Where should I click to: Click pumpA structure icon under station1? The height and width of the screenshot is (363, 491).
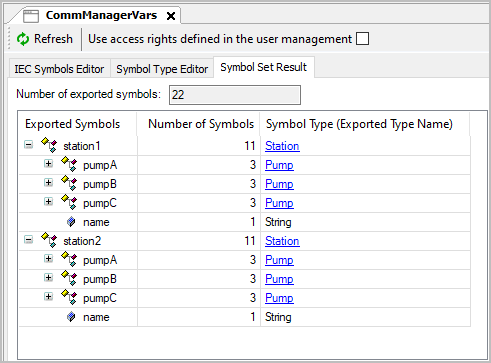coord(69,165)
